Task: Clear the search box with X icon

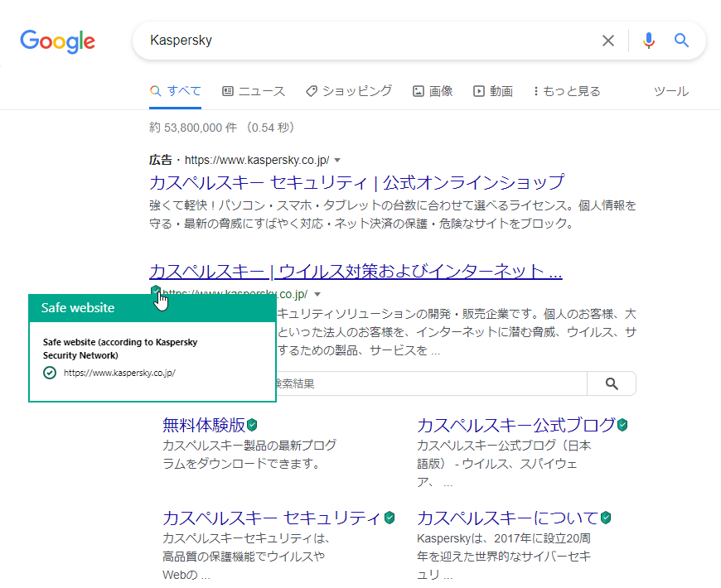Action: pos(608,41)
